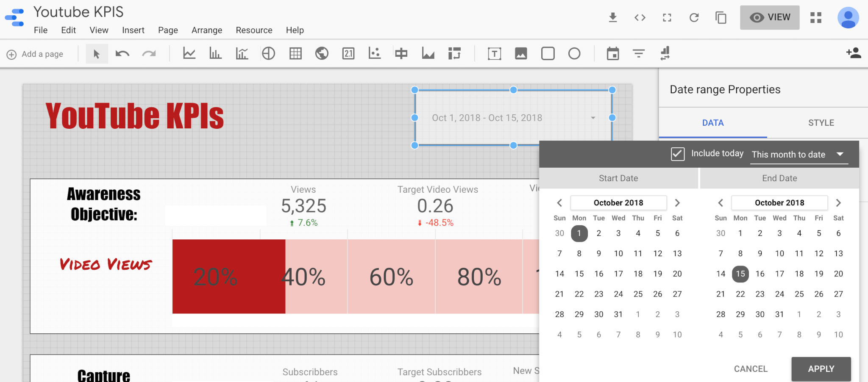Select October 15 in End Date calendar
This screenshot has height=382, width=868.
(740, 274)
